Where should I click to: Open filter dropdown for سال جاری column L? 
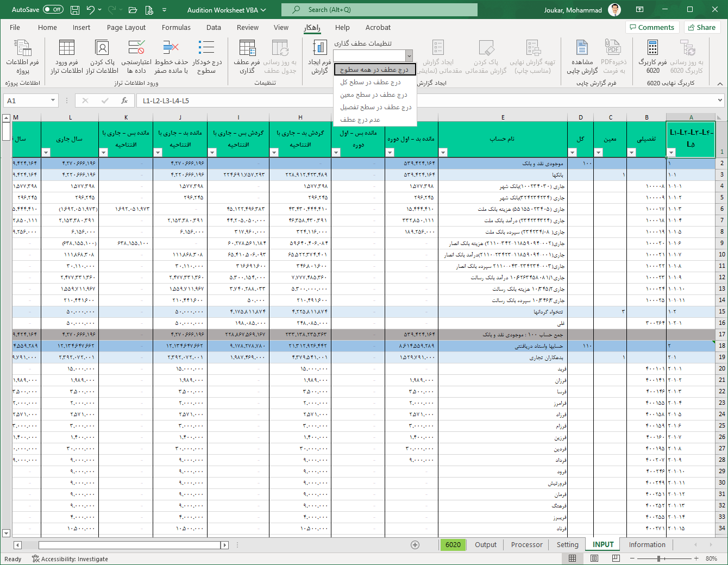(46, 153)
